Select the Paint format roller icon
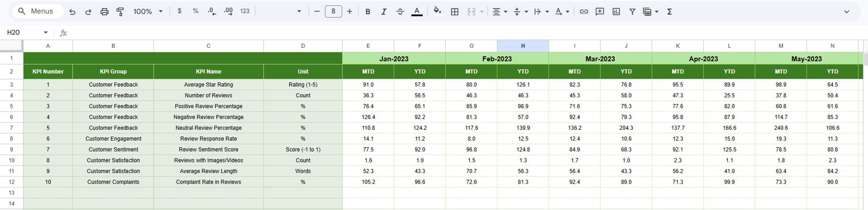This screenshot has width=868, height=210. coord(120,11)
